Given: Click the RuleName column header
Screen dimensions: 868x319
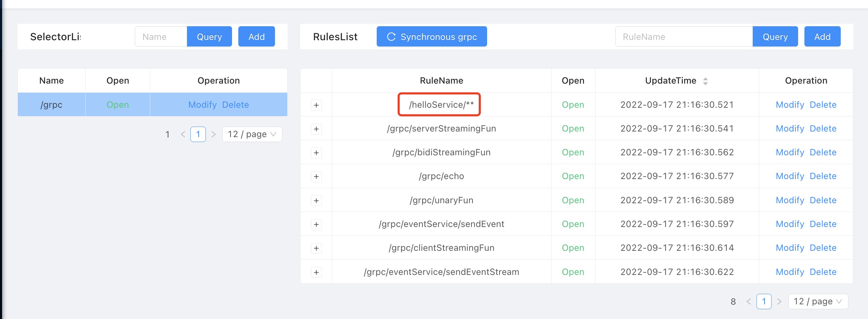Looking at the screenshot, I should point(441,80).
